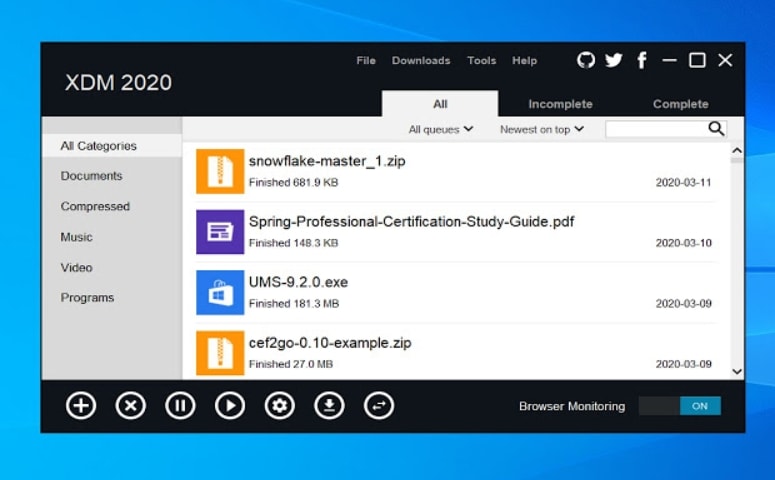Screen dimensions: 775x480
Task: Click the purple PDF document icon
Action: click(220, 232)
